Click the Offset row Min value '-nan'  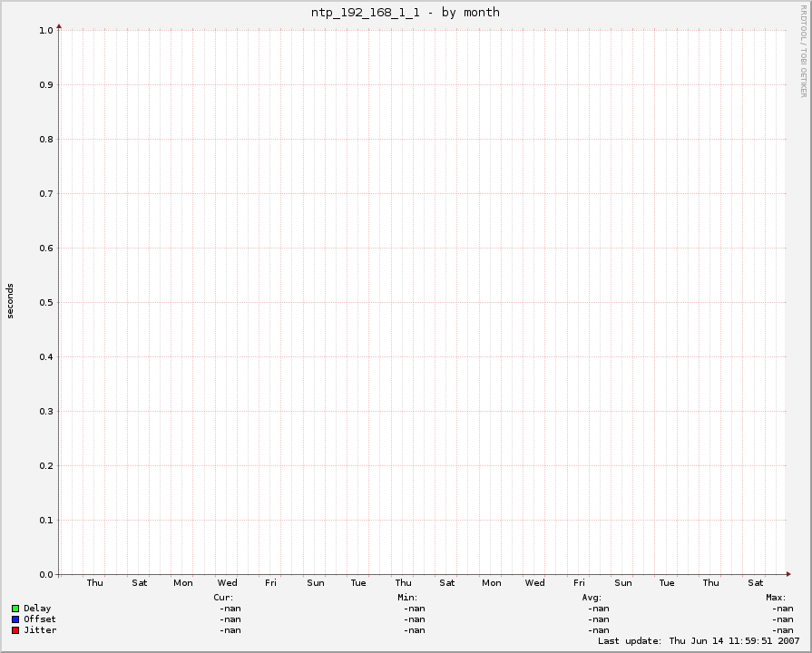pyautogui.click(x=415, y=619)
